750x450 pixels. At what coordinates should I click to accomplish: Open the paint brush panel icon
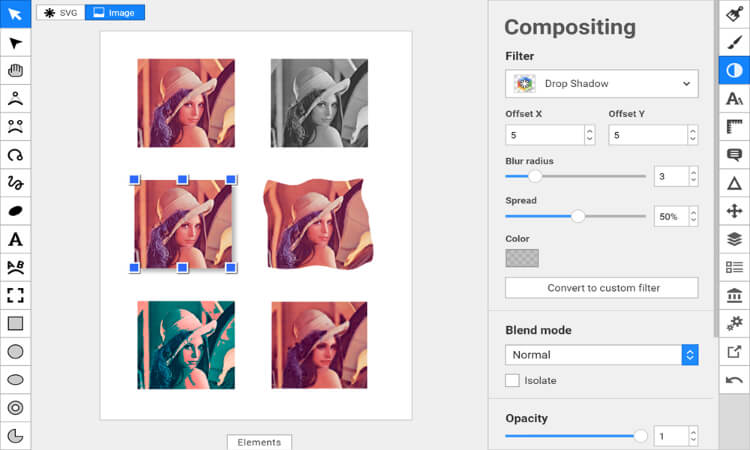pyautogui.click(x=733, y=42)
